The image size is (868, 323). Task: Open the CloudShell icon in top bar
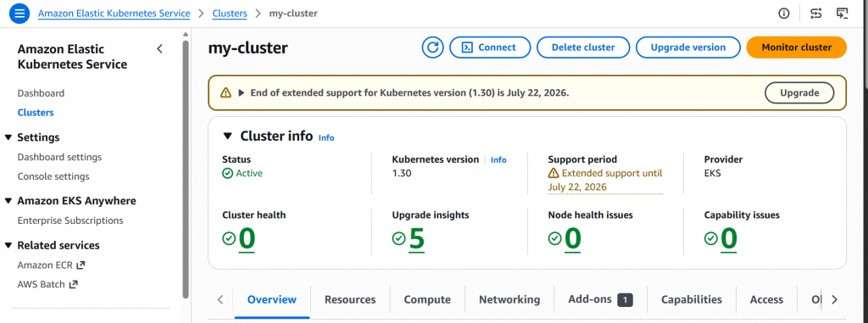click(843, 14)
